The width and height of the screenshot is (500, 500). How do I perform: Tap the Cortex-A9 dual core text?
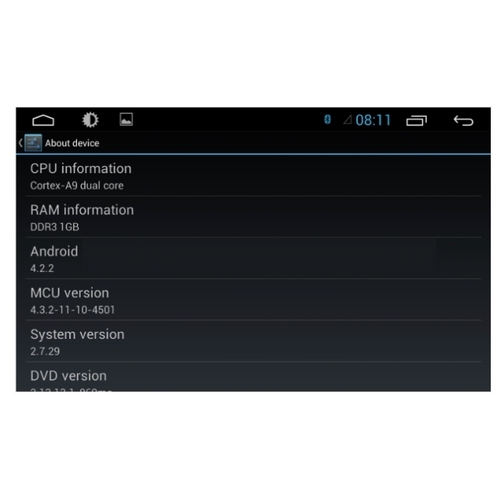[x=77, y=185]
